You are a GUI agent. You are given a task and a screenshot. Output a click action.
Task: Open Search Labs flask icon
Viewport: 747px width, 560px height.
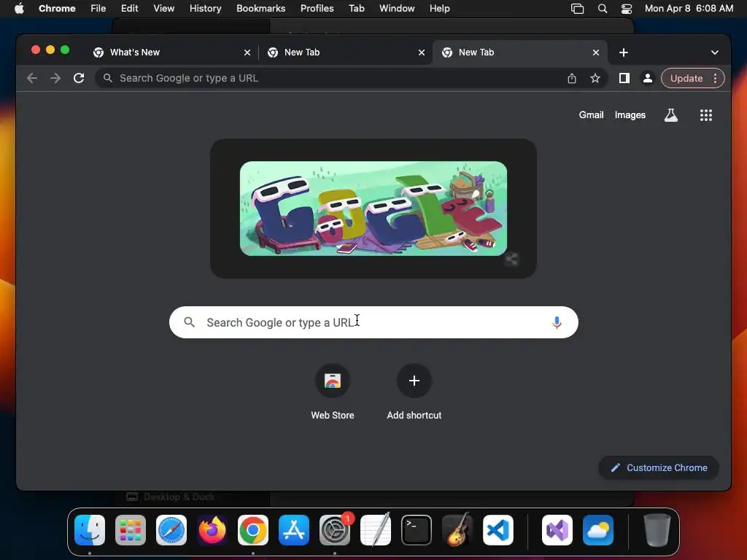[671, 114]
